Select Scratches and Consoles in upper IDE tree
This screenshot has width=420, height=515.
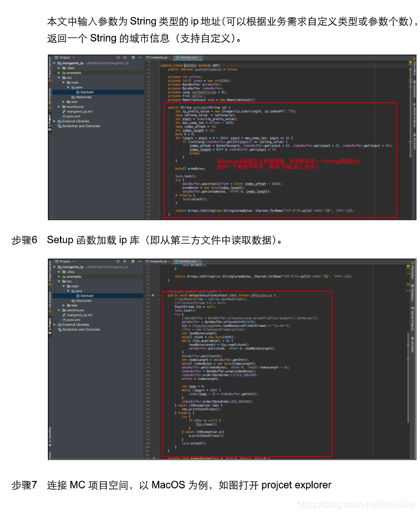click(x=78, y=126)
